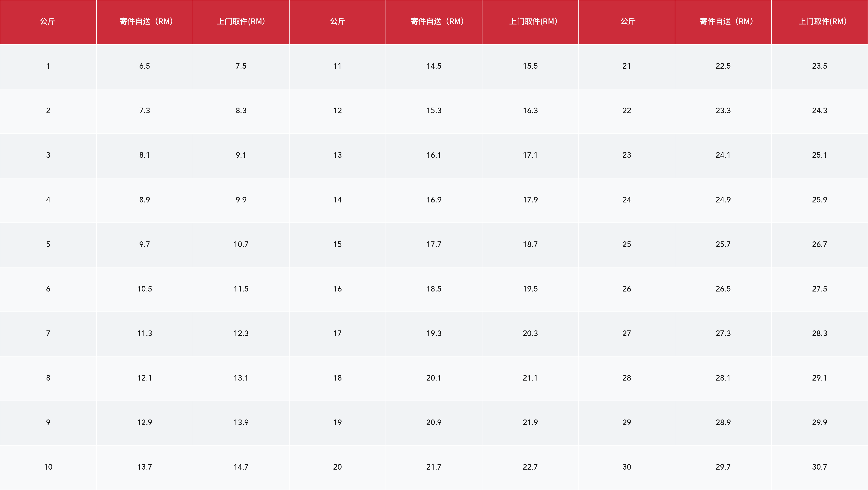Click the 21.7 self-drop price cell
The image size is (868, 490).
434,467
